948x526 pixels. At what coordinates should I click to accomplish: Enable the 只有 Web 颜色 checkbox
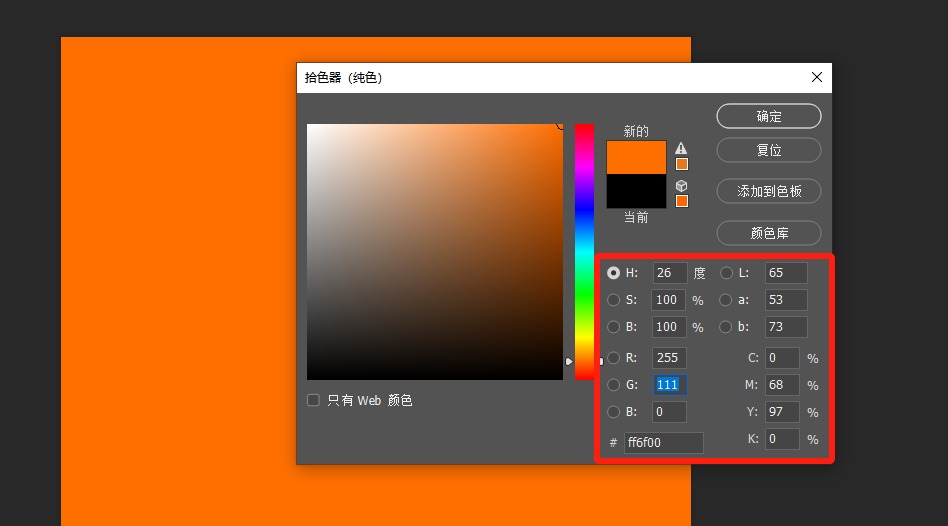point(313,400)
